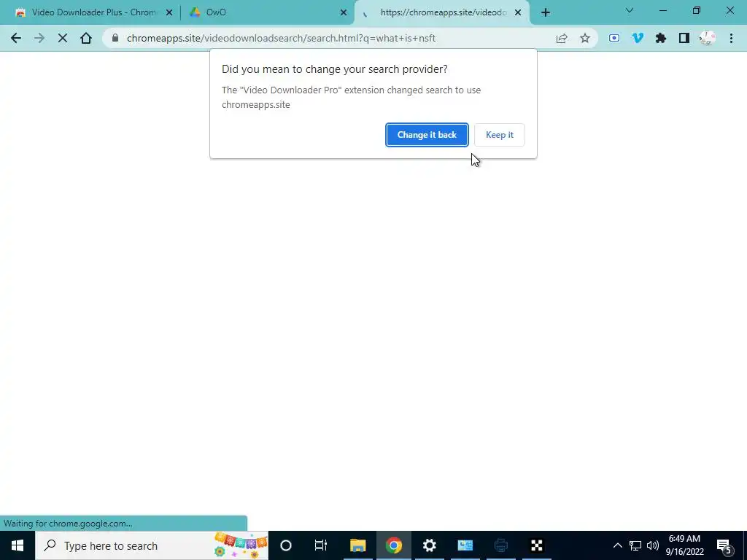The height and width of the screenshot is (560, 747).
Task: Open the tab search dropdown
Action: coord(630,10)
